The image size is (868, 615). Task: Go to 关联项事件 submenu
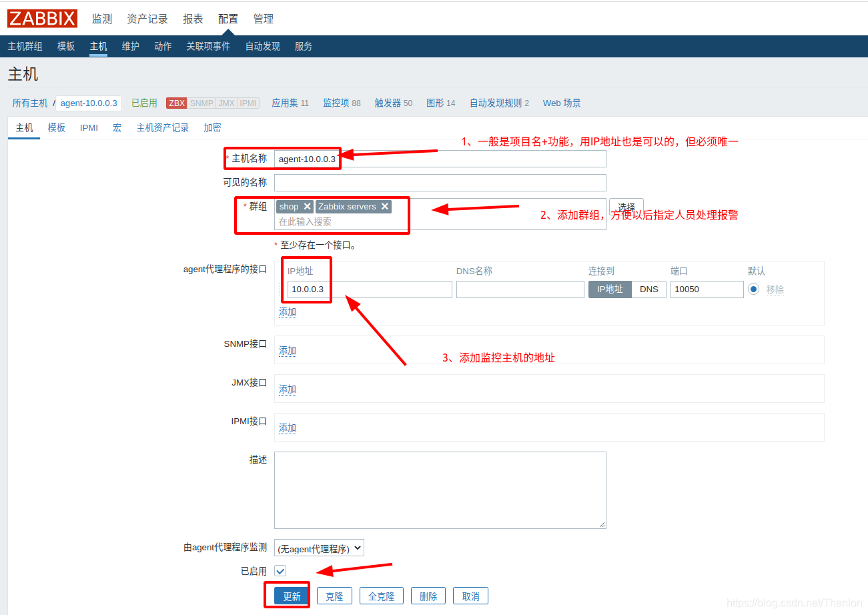pyautogui.click(x=208, y=46)
